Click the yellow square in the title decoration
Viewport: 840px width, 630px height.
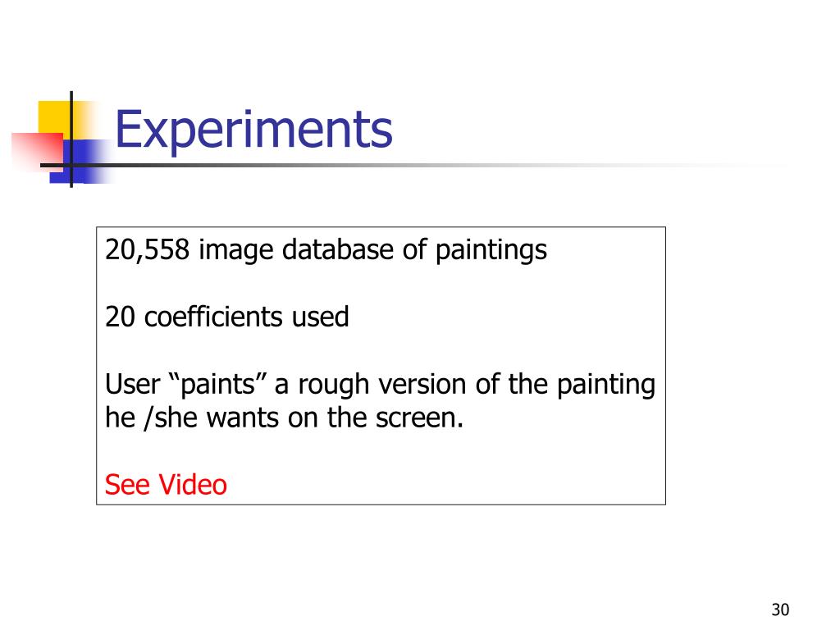click(53, 117)
